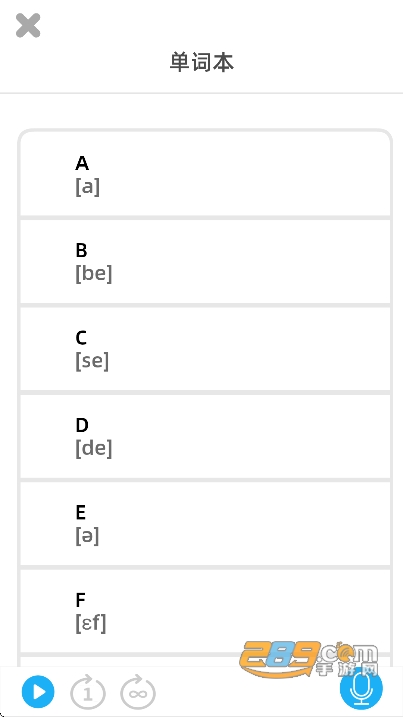This screenshot has width=403, height=717.
Task: Click the 单词本 title text
Action: [202, 62]
